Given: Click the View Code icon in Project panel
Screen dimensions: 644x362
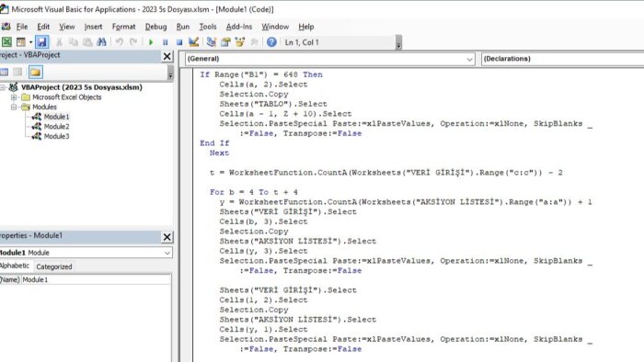Looking at the screenshot, I should pos(4,73).
